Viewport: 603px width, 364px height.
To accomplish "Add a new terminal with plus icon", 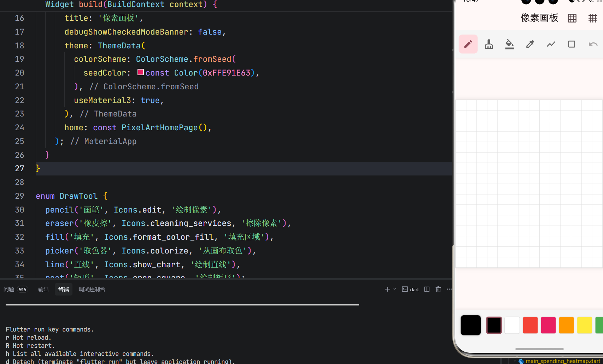I will (x=387, y=289).
